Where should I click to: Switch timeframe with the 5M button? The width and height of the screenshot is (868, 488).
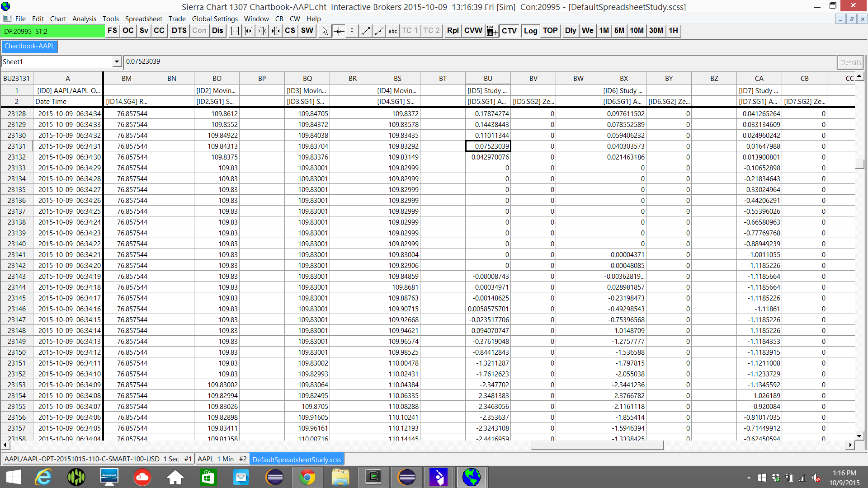[x=619, y=31]
